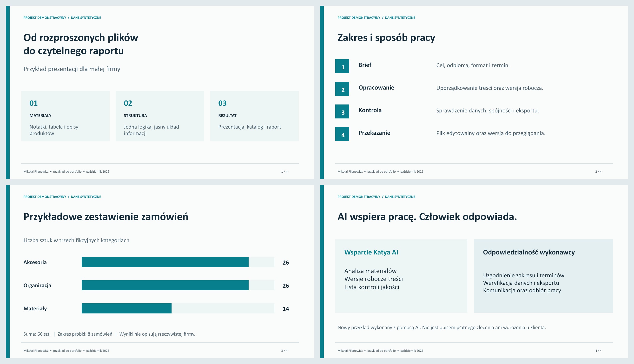Click the numbered badge 3 beside Kontrola
This screenshot has width=634, height=364.
click(342, 111)
